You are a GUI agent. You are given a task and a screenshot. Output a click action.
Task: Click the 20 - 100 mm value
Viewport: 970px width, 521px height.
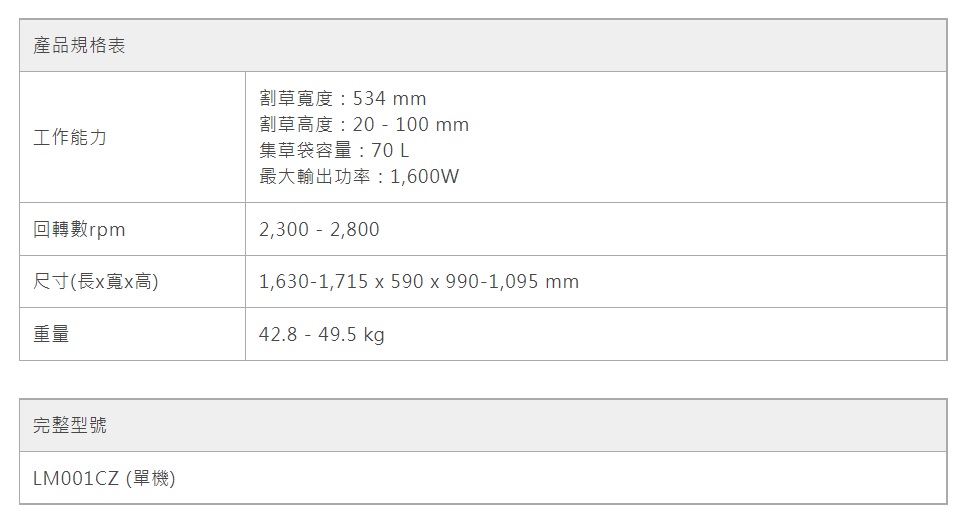(x=411, y=125)
